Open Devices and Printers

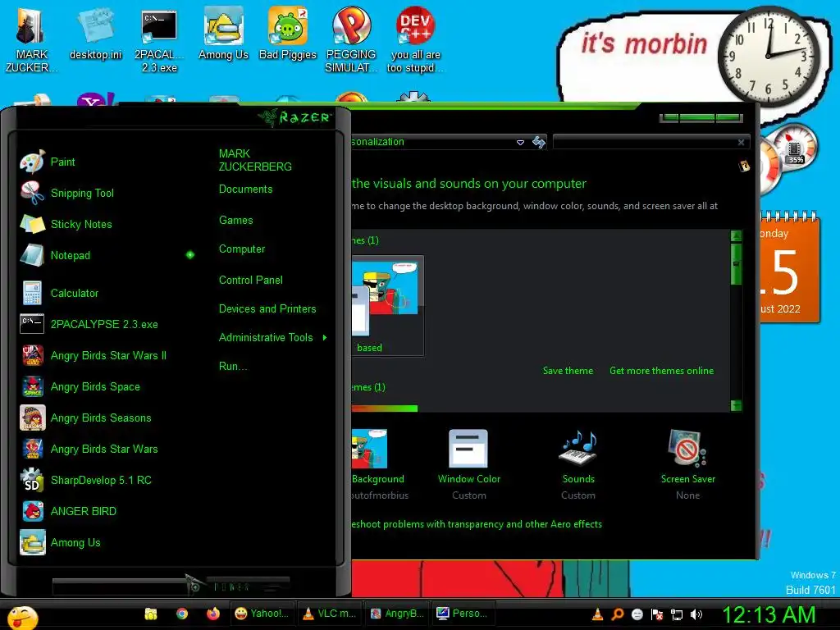coord(267,309)
